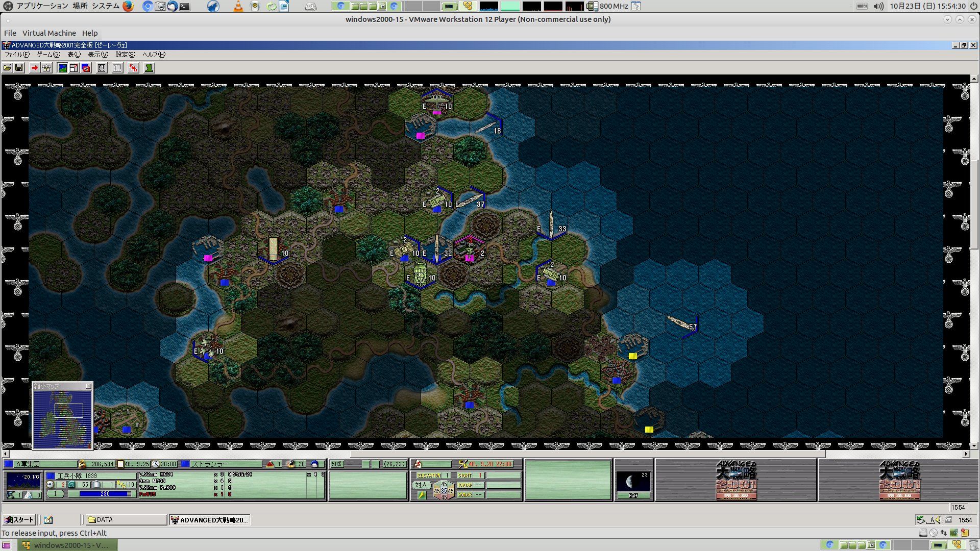Click the blue-red flag toolbar icon
This screenshot has height=551, width=980.
coord(86,68)
